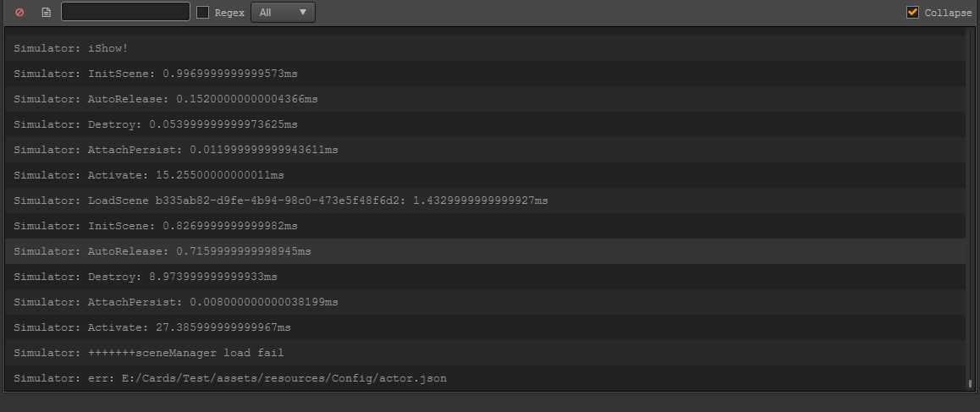This screenshot has height=412, width=980.
Task: Click the console vertical scrollbar
Action: click(x=970, y=211)
